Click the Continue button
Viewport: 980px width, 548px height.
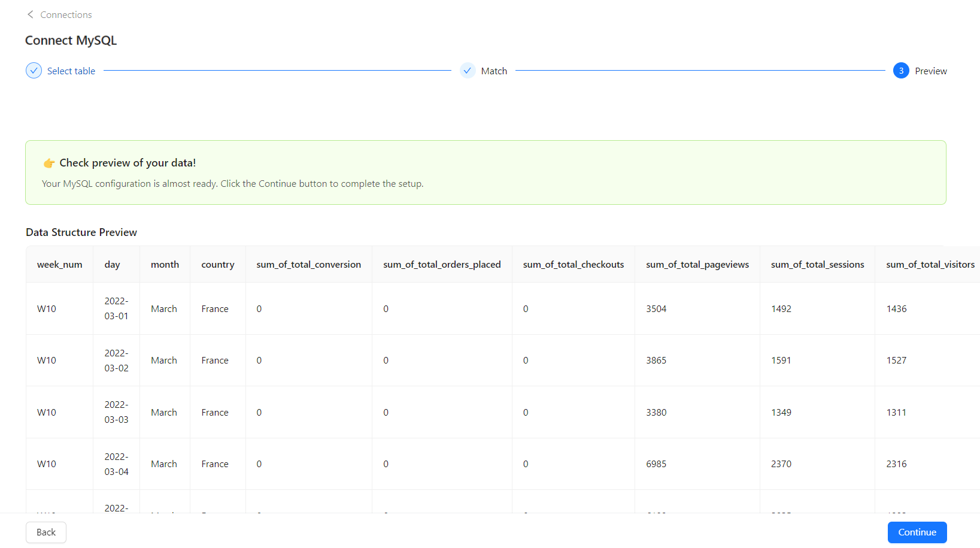(917, 532)
